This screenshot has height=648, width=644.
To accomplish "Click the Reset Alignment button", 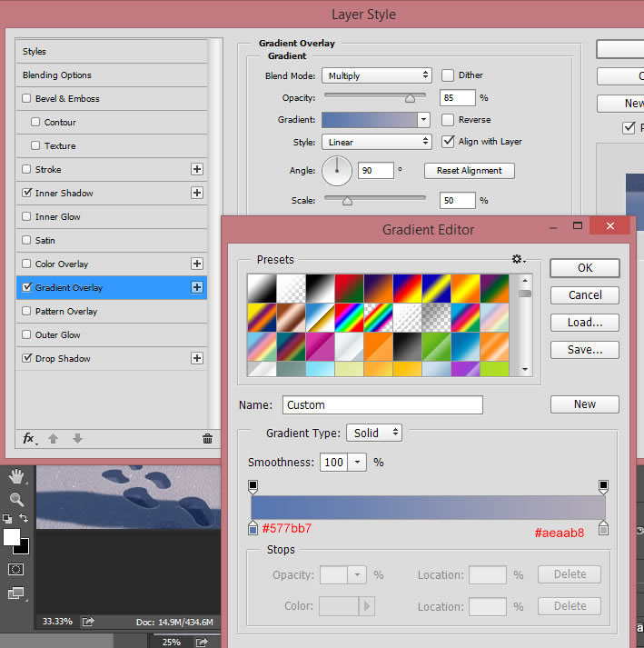I will (469, 171).
